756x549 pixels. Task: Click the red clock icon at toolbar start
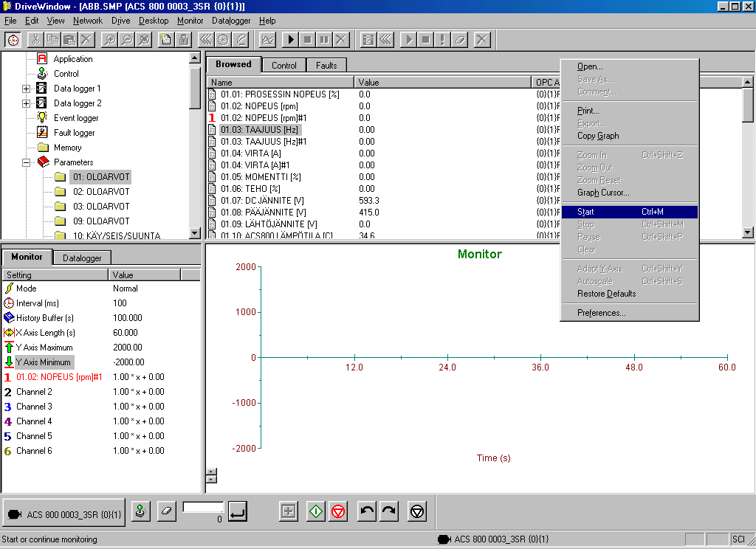(x=13, y=40)
